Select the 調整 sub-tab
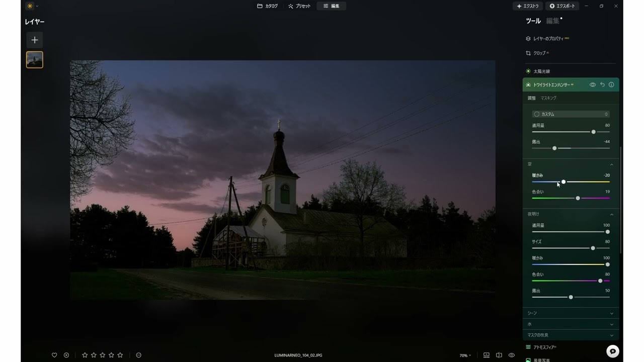 click(531, 98)
